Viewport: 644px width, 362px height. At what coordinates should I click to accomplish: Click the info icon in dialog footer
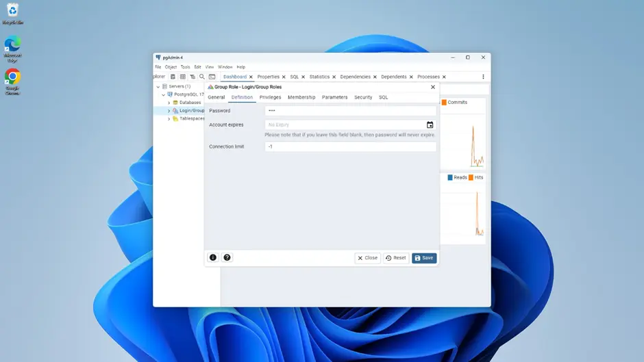point(213,257)
